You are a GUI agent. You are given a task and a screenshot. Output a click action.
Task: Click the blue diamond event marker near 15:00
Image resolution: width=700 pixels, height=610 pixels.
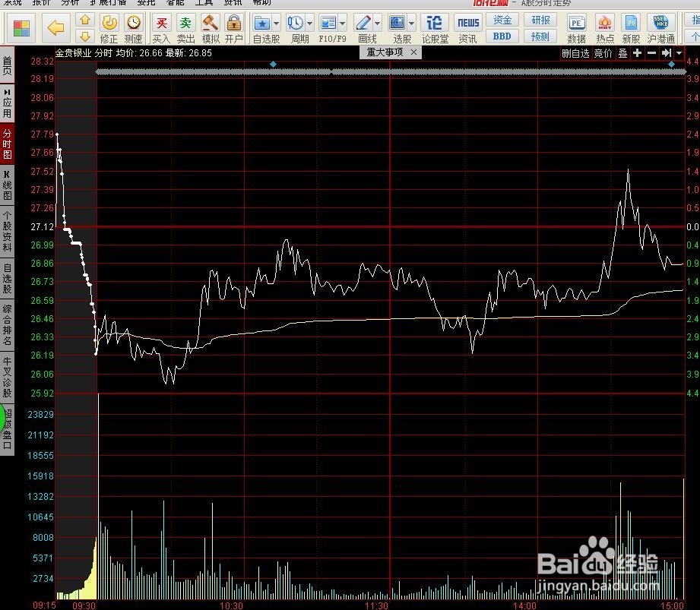671,65
